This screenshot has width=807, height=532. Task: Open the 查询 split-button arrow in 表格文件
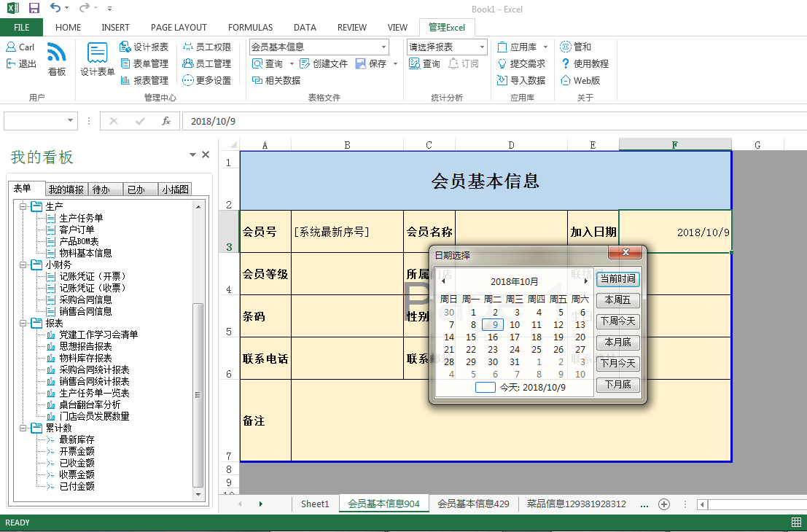(292, 63)
